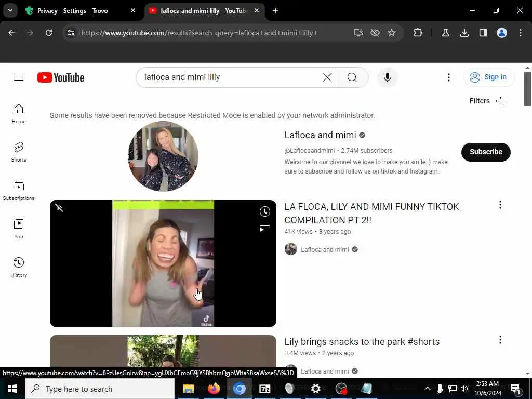Viewport: 532px width, 399px height.
Task: Clear the search box with the X
Action: pos(327,77)
